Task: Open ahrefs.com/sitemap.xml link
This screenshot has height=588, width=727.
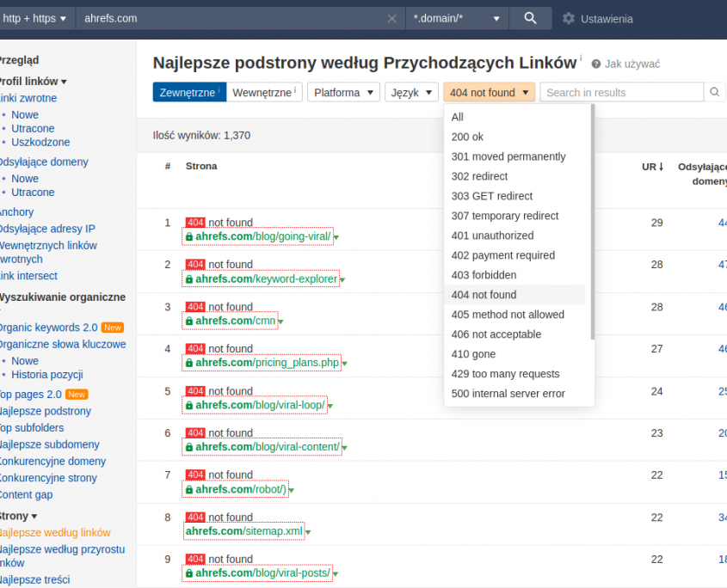Action: coord(243,531)
